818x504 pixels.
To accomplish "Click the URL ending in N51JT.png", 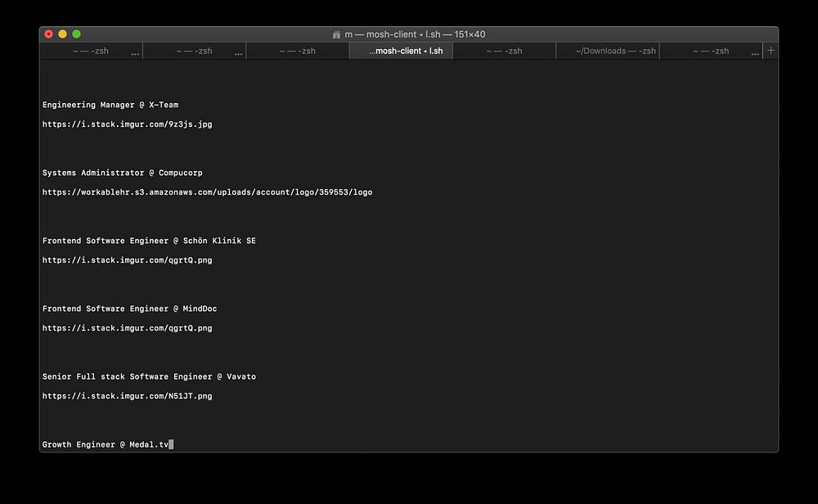I will (x=128, y=396).
